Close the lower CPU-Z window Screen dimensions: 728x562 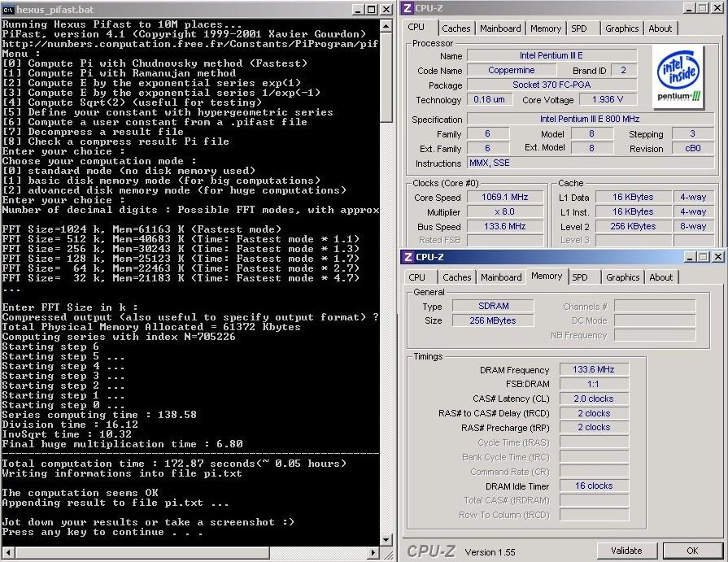pos(718,257)
